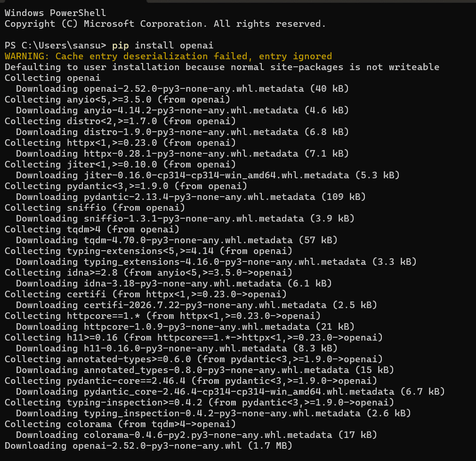The height and width of the screenshot is (461, 476).
Task: Click the 'Collecting httpcore==1.*' line
Action: click(x=163, y=316)
